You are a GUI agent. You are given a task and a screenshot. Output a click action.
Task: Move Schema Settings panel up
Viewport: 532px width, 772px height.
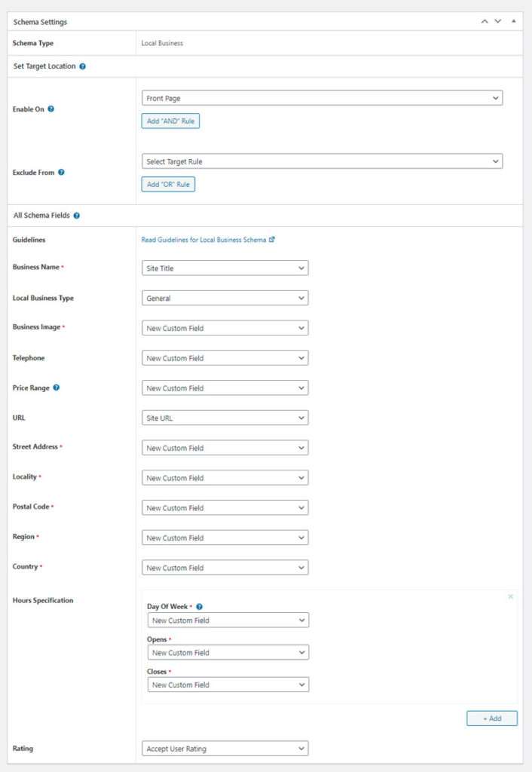point(485,21)
